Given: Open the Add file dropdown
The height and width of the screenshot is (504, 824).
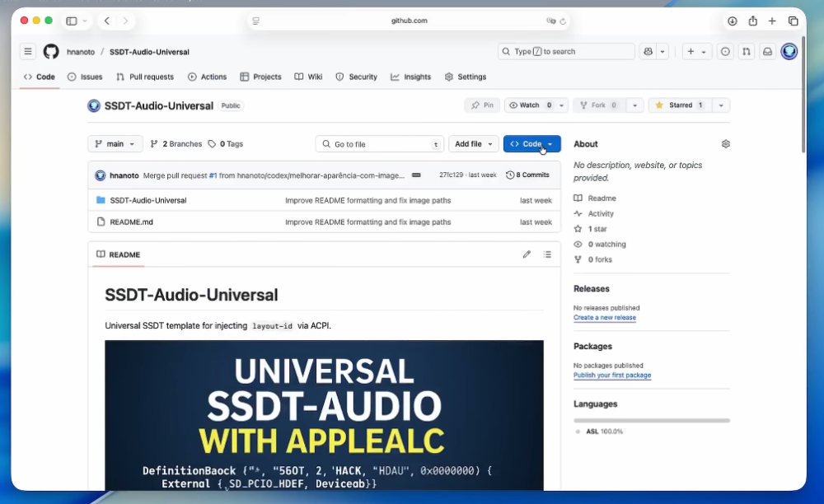Looking at the screenshot, I should click(474, 144).
